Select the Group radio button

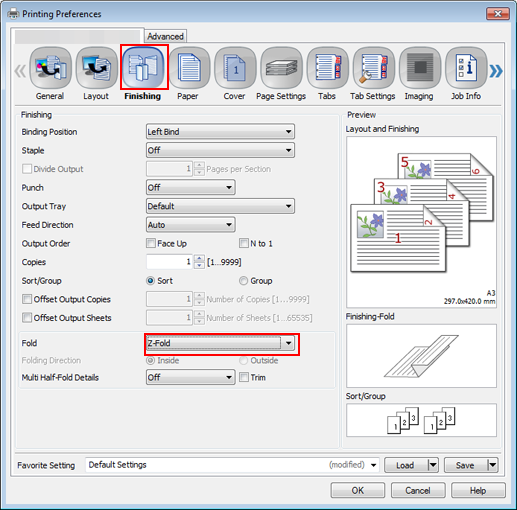(244, 281)
